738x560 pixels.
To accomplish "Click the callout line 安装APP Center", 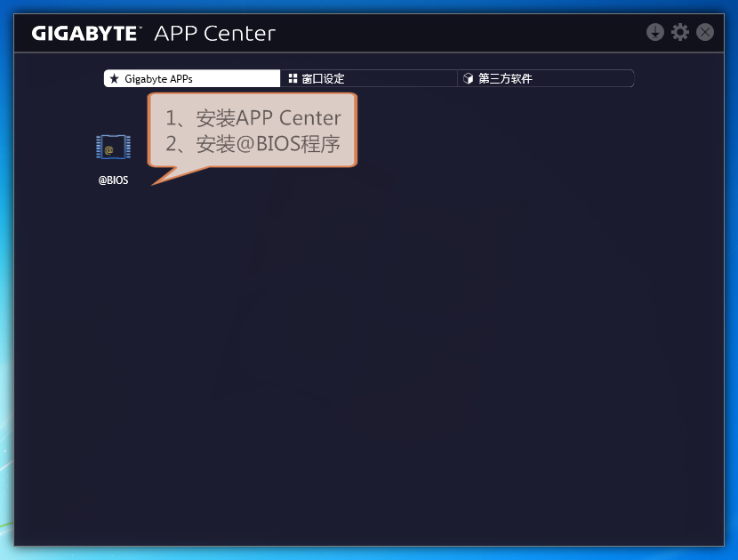I will click(x=253, y=118).
